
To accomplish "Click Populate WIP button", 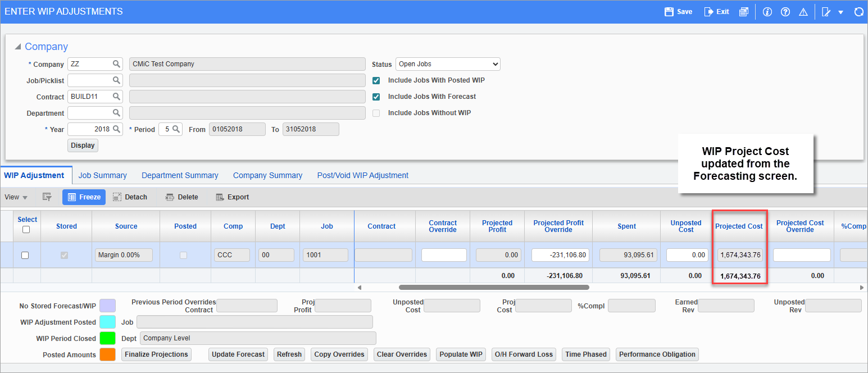I will (x=461, y=354).
